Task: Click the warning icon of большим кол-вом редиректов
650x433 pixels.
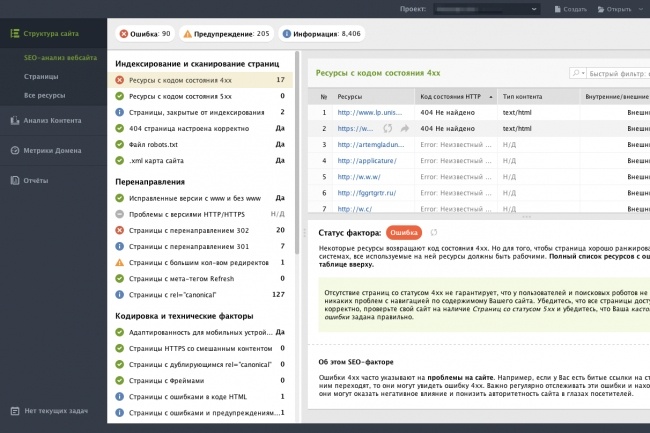Action: [119, 263]
